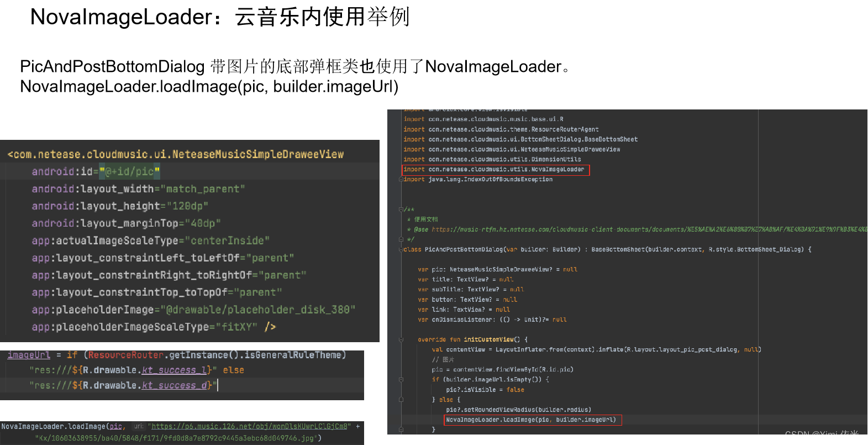868x445 pixels.
Task: Toggle fold marker on the else line
Action: point(401,400)
